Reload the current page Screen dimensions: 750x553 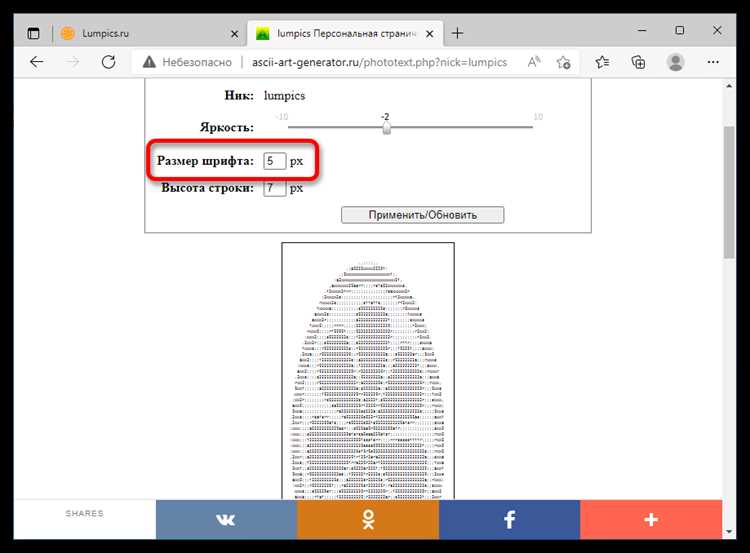(109, 62)
